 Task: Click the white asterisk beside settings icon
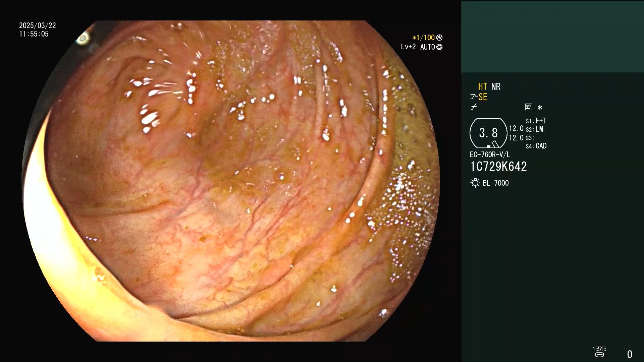coord(540,107)
